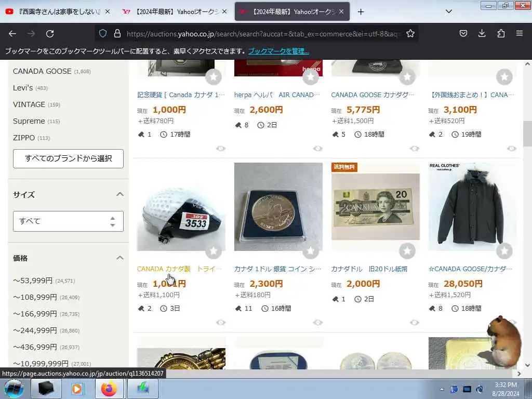Star the カナダ 1ドル 銀貨 coin item

tap(311, 251)
